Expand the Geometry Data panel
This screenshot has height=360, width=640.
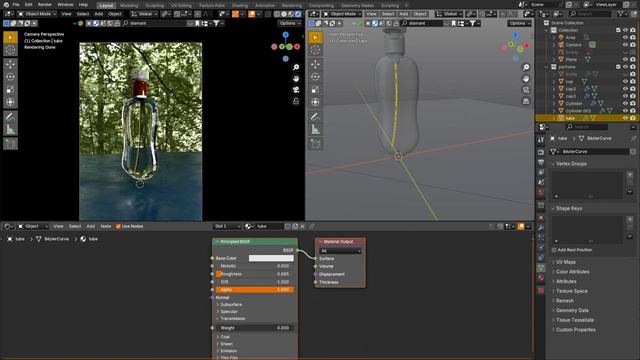point(572,310)
